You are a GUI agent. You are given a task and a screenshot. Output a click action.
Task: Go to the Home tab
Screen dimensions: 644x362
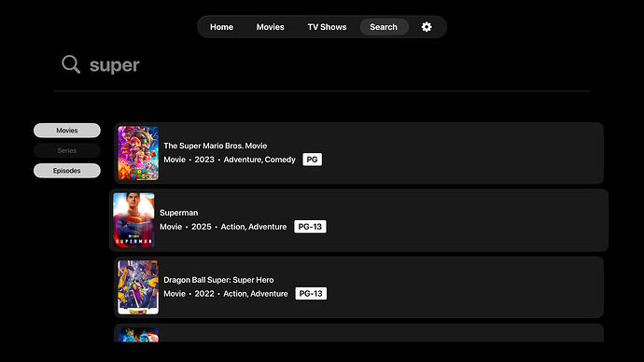221,27
